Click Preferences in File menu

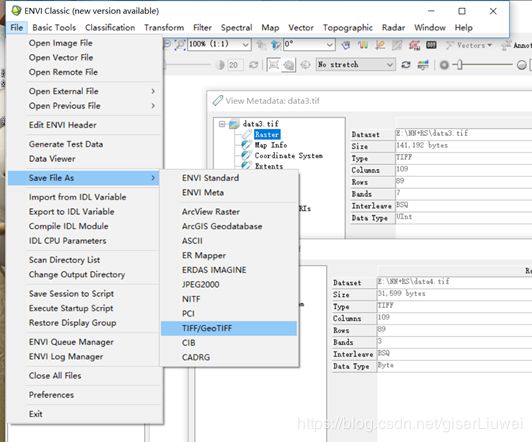[x=84, y=395]
